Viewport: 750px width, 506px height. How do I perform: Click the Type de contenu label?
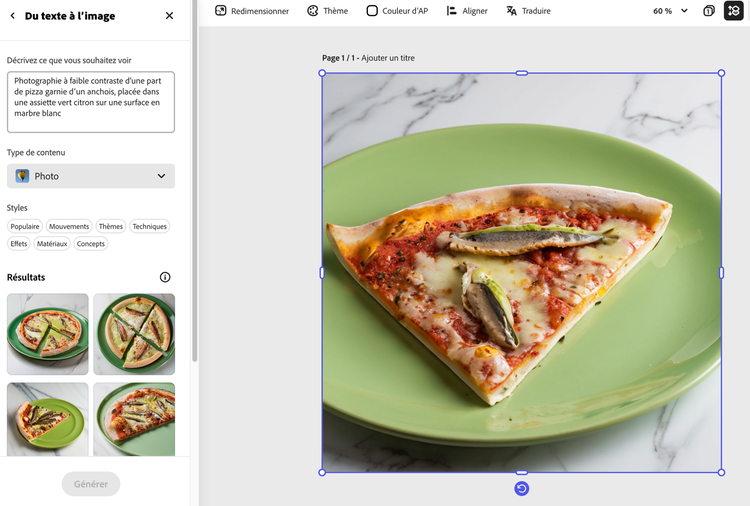click(x=36, y=153)
